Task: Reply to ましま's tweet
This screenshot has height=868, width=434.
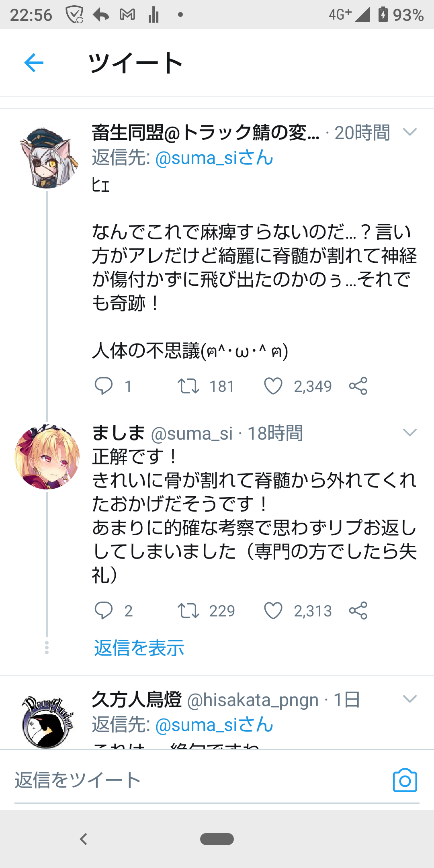Action: 104,611
